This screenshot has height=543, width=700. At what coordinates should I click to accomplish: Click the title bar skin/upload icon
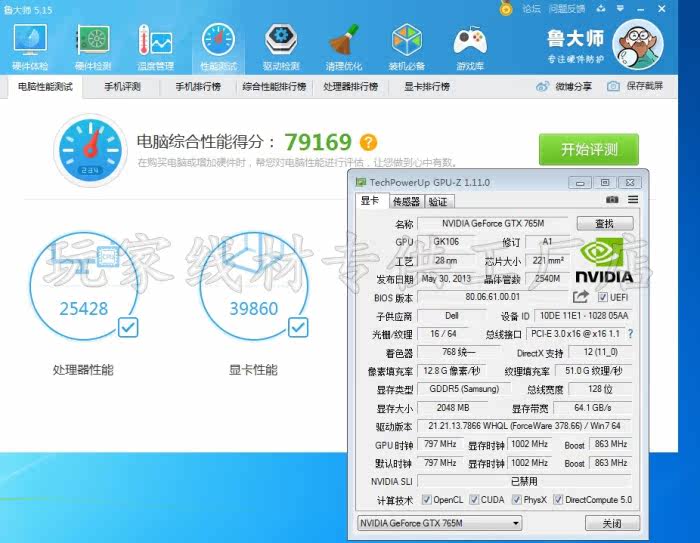tap(601, 8)
